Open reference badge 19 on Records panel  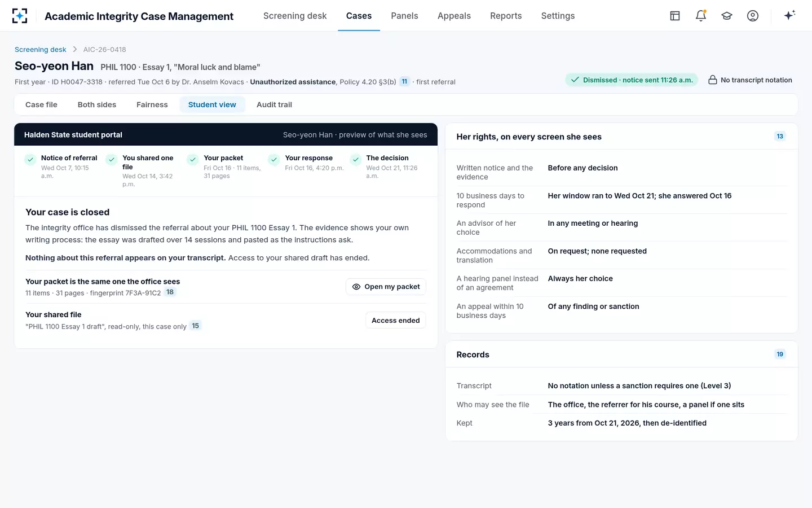click(x=780, y=354)
